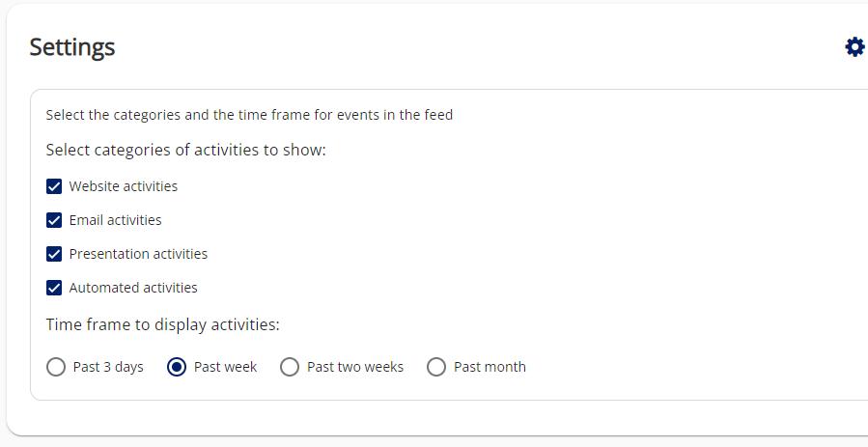Screen dimensions: 868x447
Task: Uncheck the Email activities checkbox
Action: pyautogui.click(x=54, y=220)
